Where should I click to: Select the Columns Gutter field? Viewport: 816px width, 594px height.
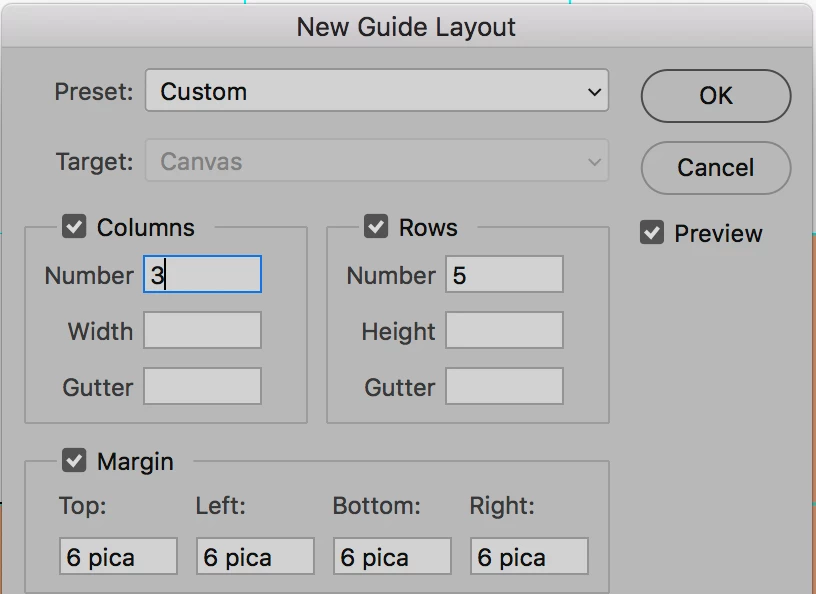click(202, 387)
